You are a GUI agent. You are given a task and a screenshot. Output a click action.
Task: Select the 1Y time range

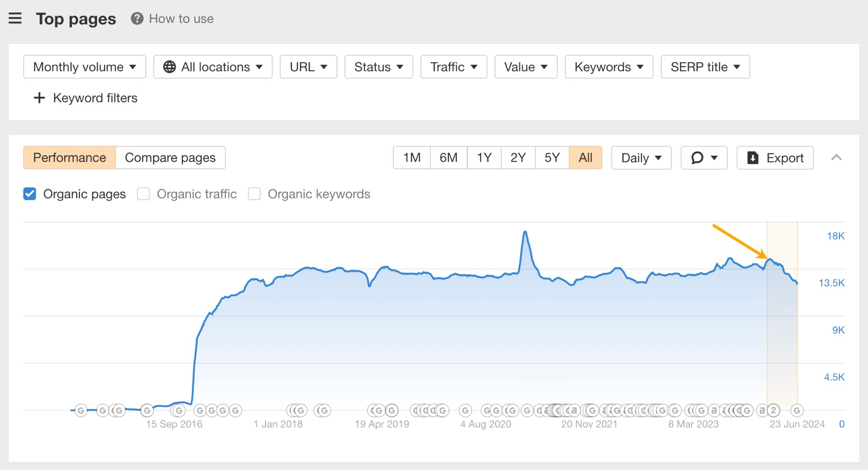(x=484, y=158)
